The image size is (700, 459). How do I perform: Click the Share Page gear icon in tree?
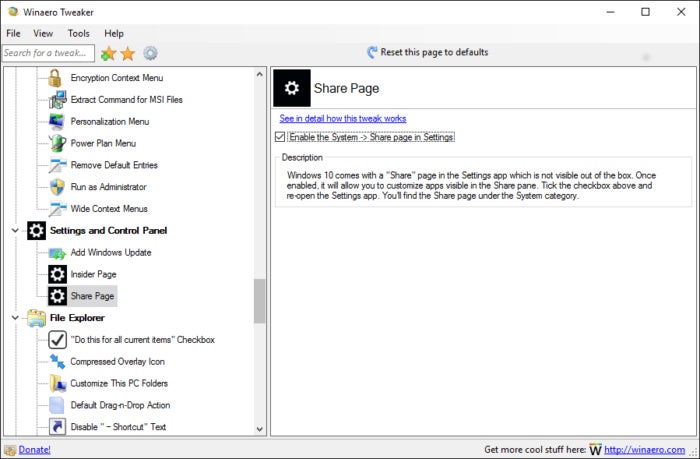point(58,296)
